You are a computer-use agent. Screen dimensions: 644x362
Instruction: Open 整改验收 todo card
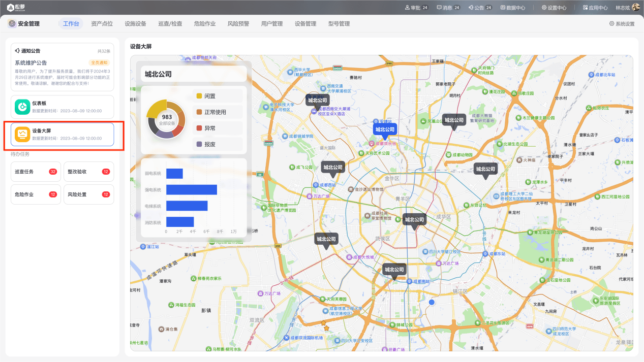88,172
